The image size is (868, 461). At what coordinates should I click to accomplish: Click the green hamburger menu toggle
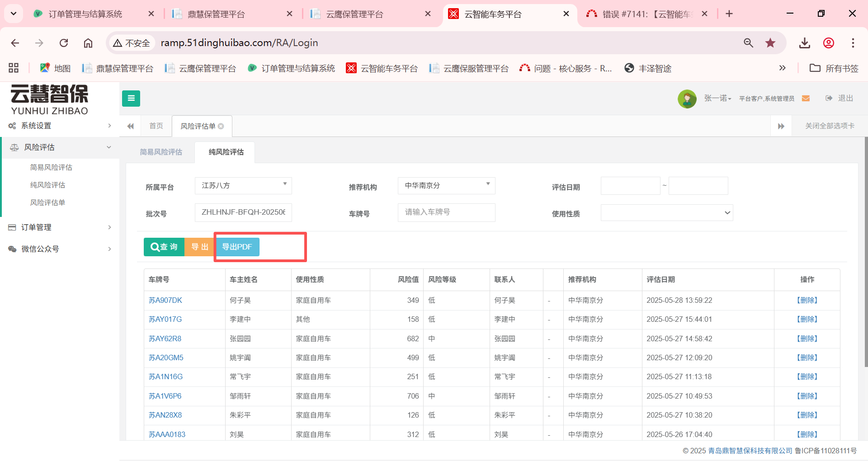[131, 98]
